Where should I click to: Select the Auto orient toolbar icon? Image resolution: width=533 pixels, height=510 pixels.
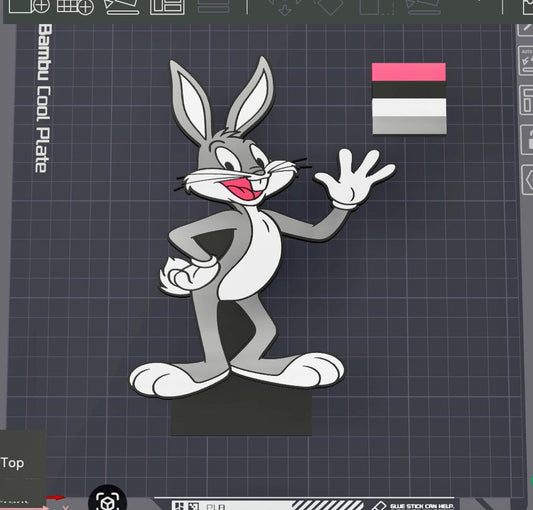[122, 7]
